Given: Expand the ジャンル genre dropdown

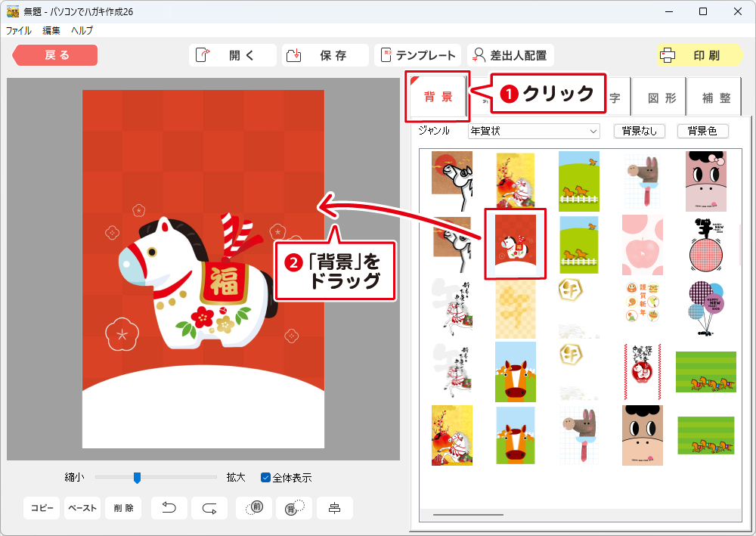Looking at the screenshot, I should [593, 132].
